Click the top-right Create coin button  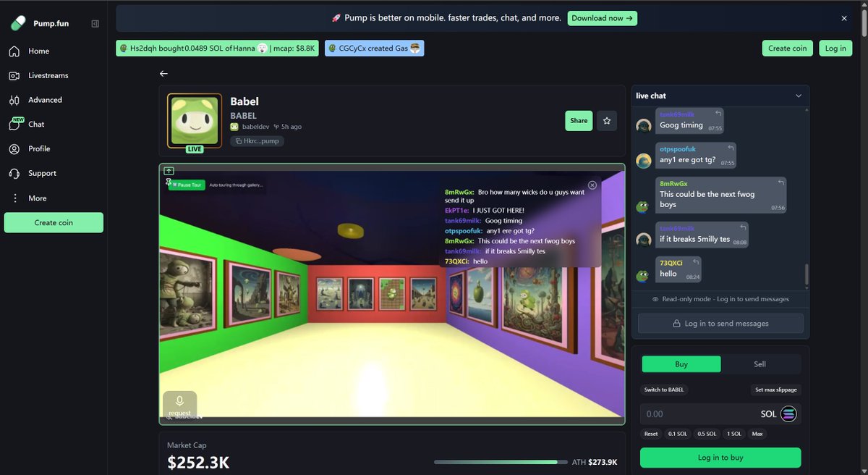click(x=787, y=49)
